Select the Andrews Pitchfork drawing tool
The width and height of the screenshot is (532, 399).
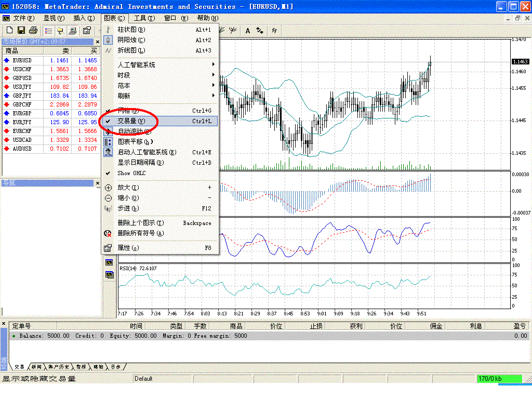tap(233, 31)
